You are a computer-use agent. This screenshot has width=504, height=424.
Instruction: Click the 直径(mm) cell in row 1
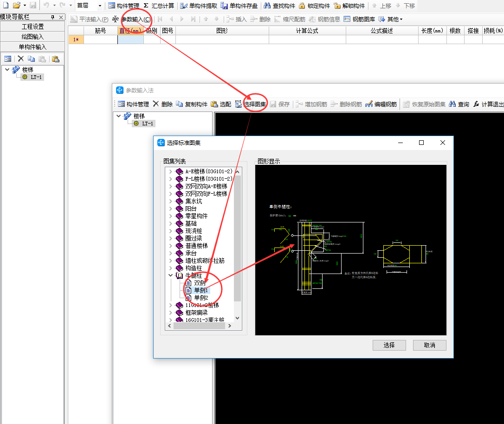(x=130, y=39)
